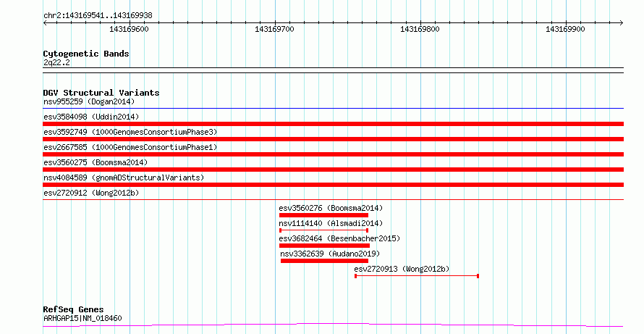
Task: Click the Cytogenetic Bands track title
Action: (86, 54)
